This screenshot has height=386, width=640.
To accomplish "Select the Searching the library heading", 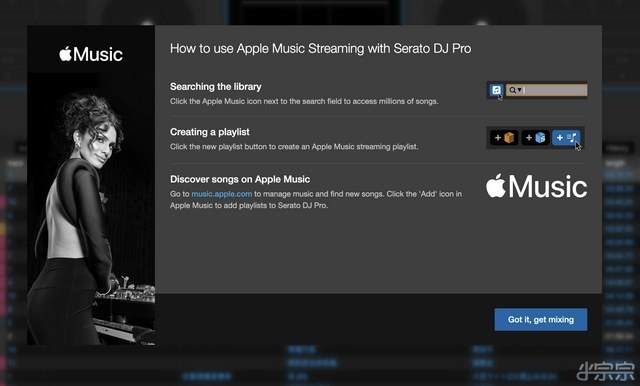I will 216,87.
